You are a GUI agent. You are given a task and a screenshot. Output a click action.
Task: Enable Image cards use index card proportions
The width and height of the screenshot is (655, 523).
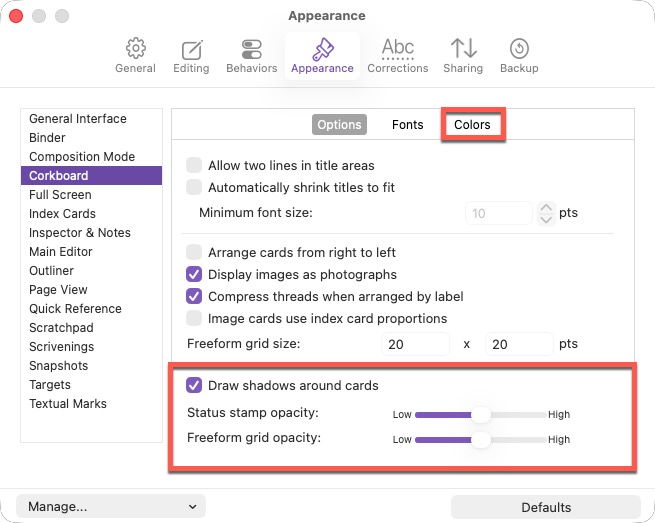pyautogui.click(x=194, y=318)
